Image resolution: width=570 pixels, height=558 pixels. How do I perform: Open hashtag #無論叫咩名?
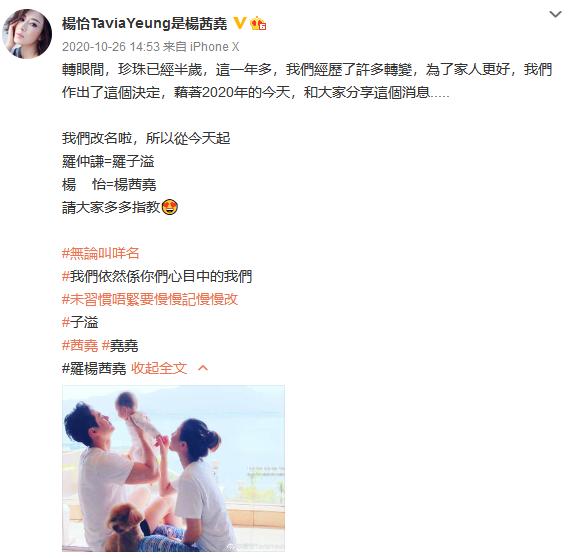pyautogui.click(x=101, y=253)
